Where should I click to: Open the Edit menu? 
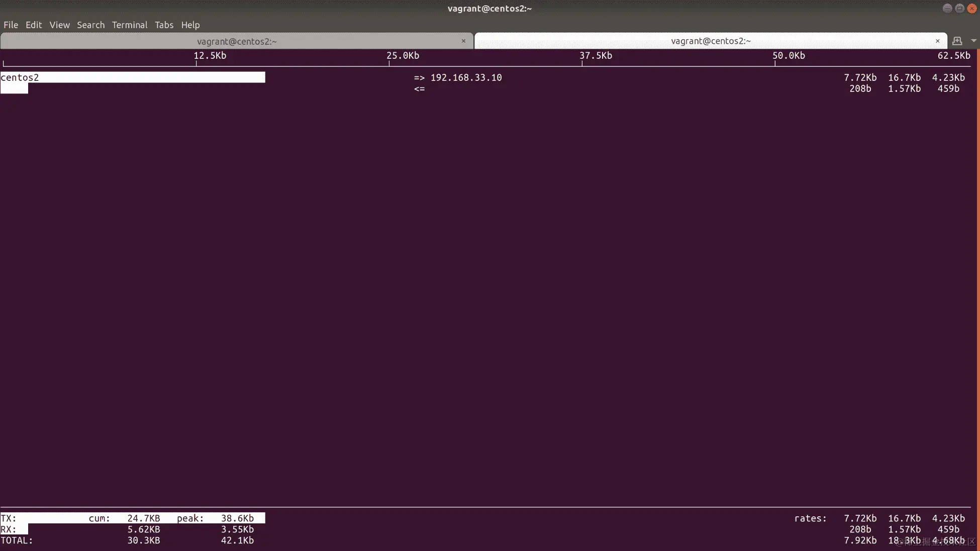tap(34, 25)
